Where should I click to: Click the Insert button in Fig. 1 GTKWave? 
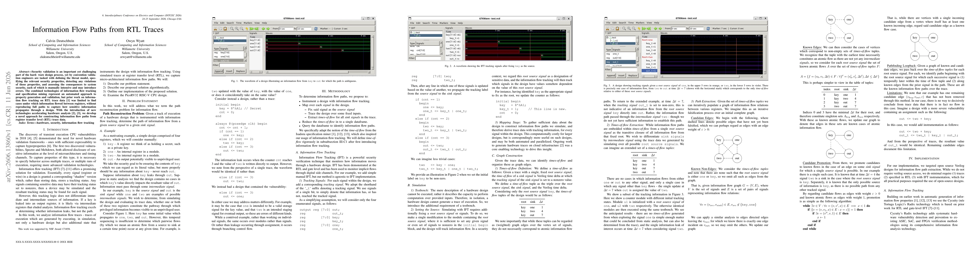click(229, 71)
